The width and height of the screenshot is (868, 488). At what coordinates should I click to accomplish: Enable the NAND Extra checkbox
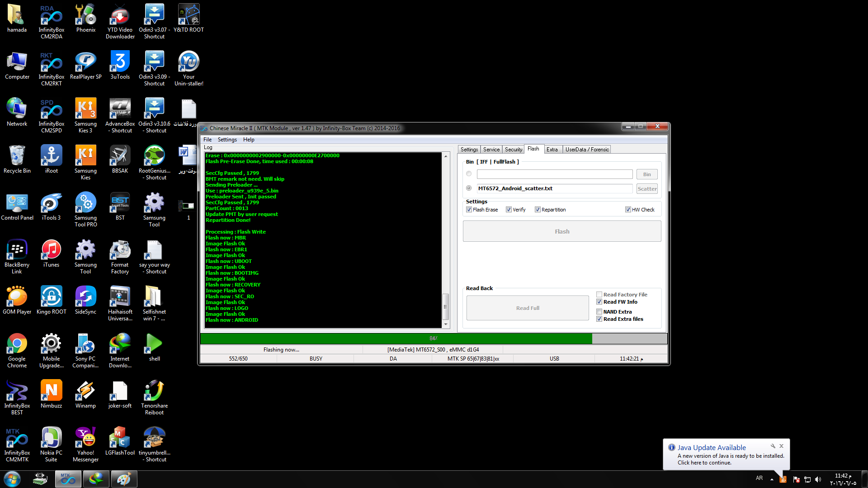[599, 312]
